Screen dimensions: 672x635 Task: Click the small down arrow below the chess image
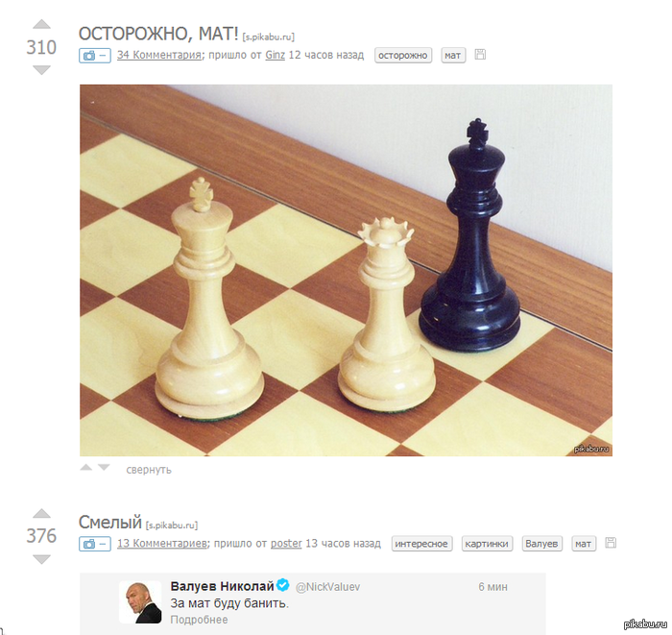104,467
